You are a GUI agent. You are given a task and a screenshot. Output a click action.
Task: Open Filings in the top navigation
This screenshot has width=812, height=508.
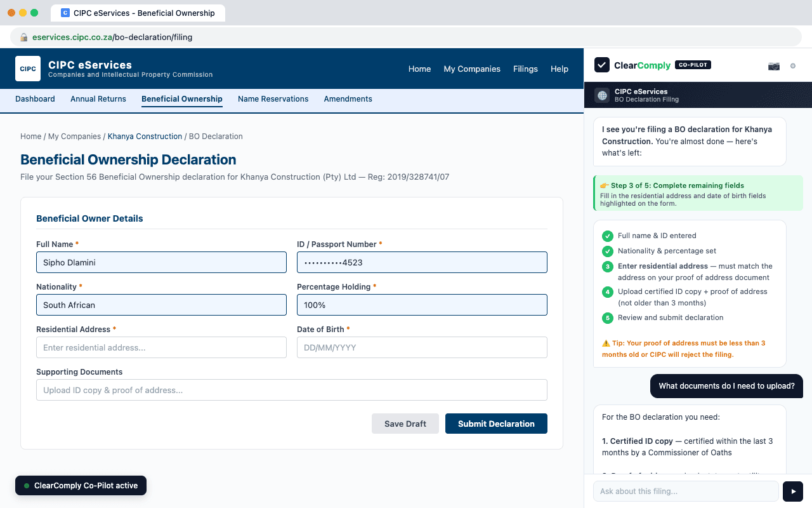[525, 69]
